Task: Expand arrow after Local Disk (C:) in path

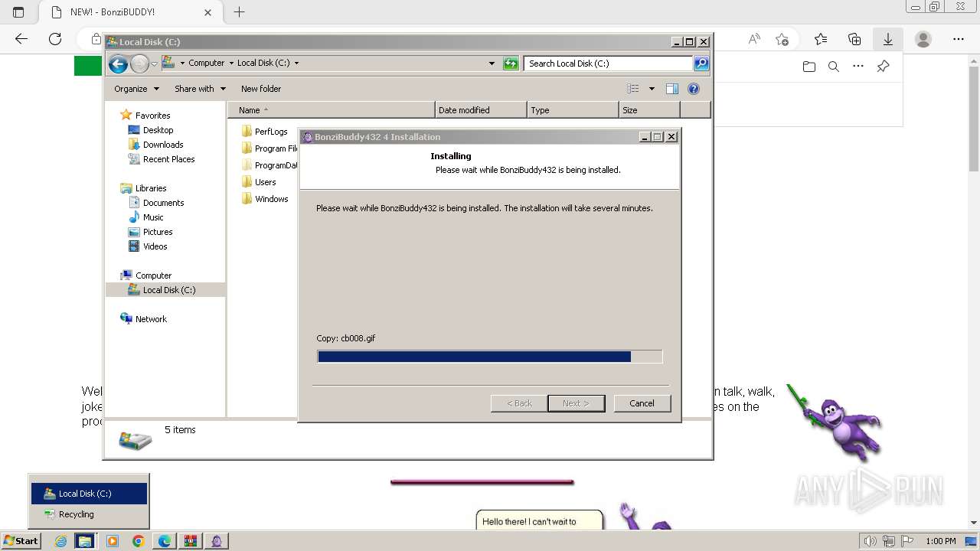Action: coord(296,64)
